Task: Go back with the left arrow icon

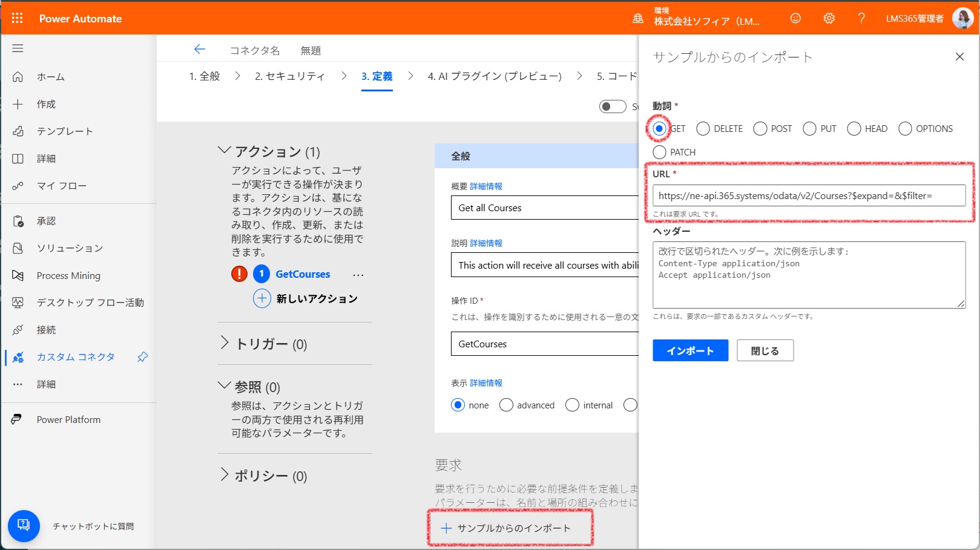Action: coord(200,50)
